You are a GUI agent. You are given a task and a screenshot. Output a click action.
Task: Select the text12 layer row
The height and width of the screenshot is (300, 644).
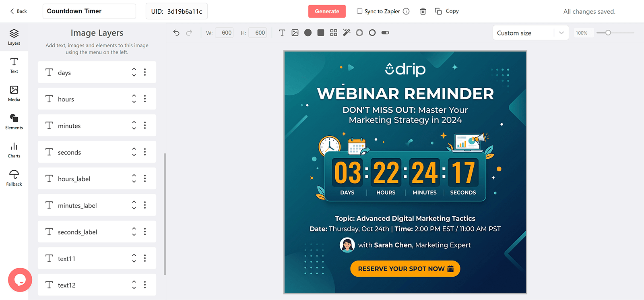[x=97, y=285]
